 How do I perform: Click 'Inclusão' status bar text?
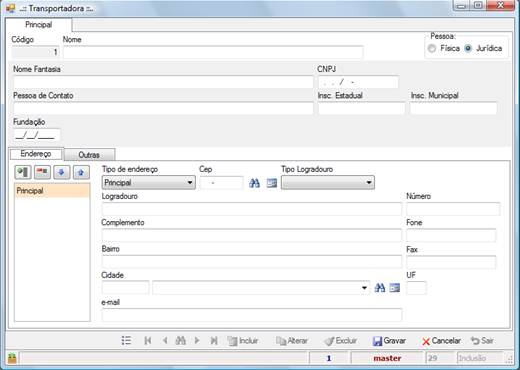pyautogui.click(x=473, y=358)
